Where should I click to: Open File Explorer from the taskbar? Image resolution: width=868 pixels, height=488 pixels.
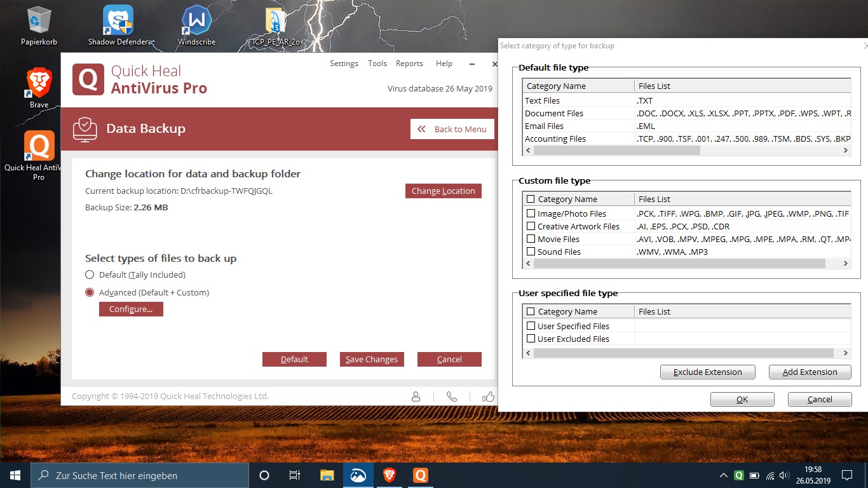tap(327, 475)
